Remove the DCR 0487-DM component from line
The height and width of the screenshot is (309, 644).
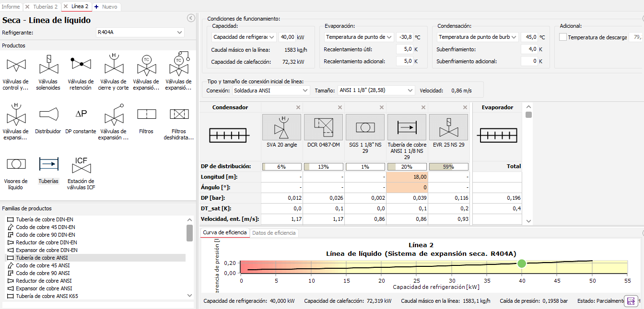(x=340, y=107)
